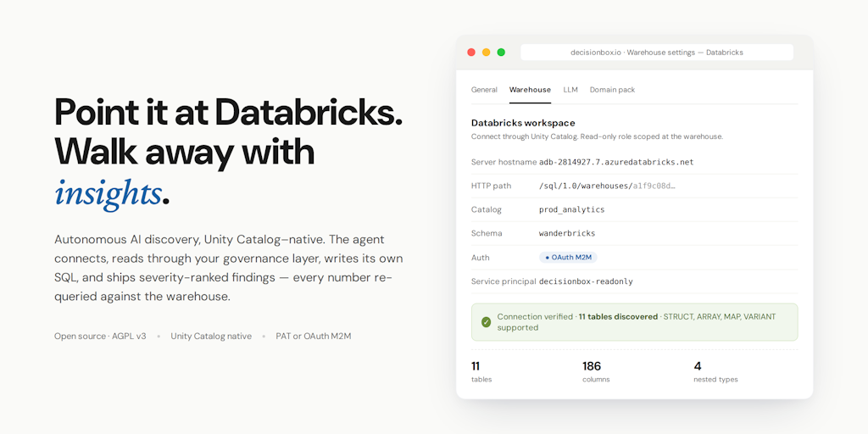Click the schema value wanderbricks
Screen dimensions: 868x434
point(567,234)
